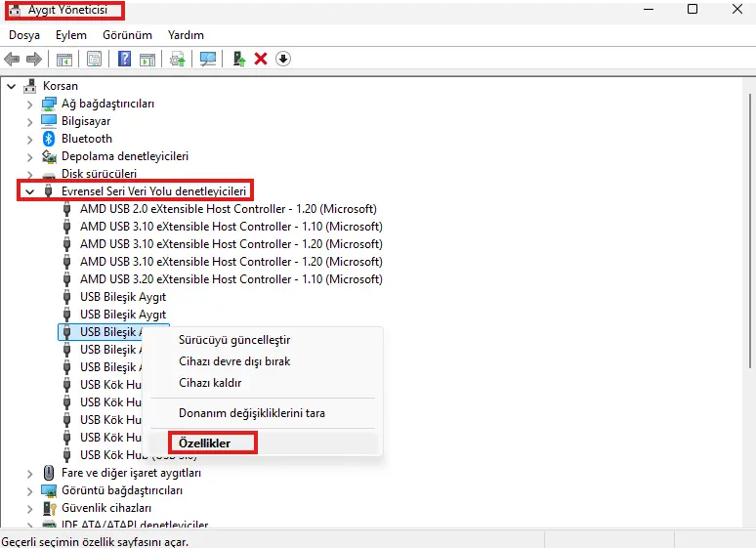Click the down-arrow Disable device icon
This screenshot has width=756, height=548.
click(x=283, y=59)
